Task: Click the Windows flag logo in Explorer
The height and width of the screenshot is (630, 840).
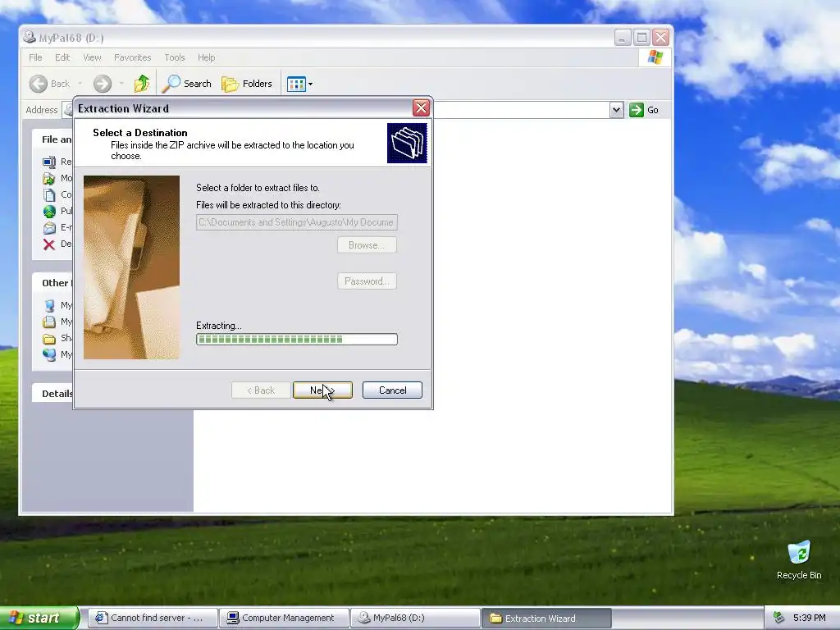Action: pyautogui.click(x=655, y=57)
